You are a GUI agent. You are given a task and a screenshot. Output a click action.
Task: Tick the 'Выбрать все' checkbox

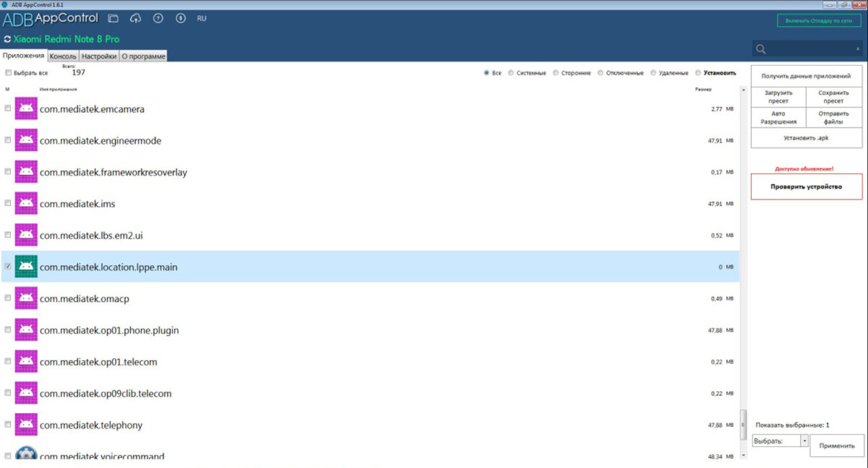(8, 73)
